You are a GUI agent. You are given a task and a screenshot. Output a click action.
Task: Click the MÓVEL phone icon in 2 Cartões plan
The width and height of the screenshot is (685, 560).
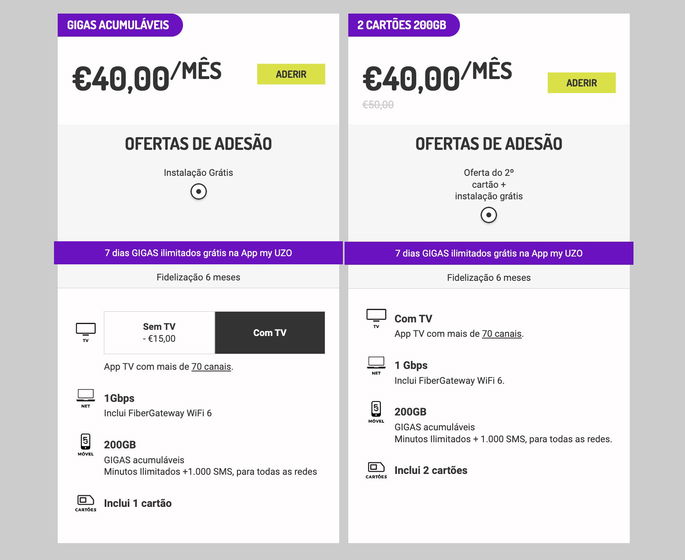coord(376,410)
